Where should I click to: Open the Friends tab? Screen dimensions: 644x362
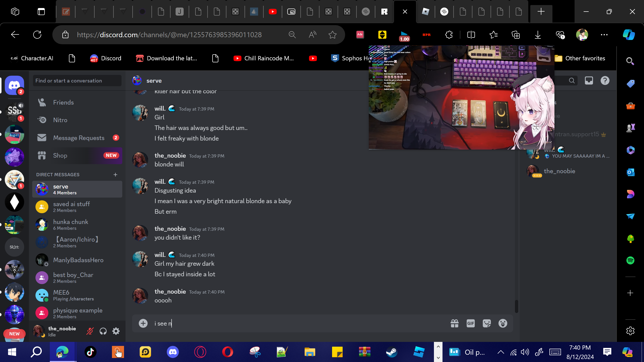tap(63, 102)
